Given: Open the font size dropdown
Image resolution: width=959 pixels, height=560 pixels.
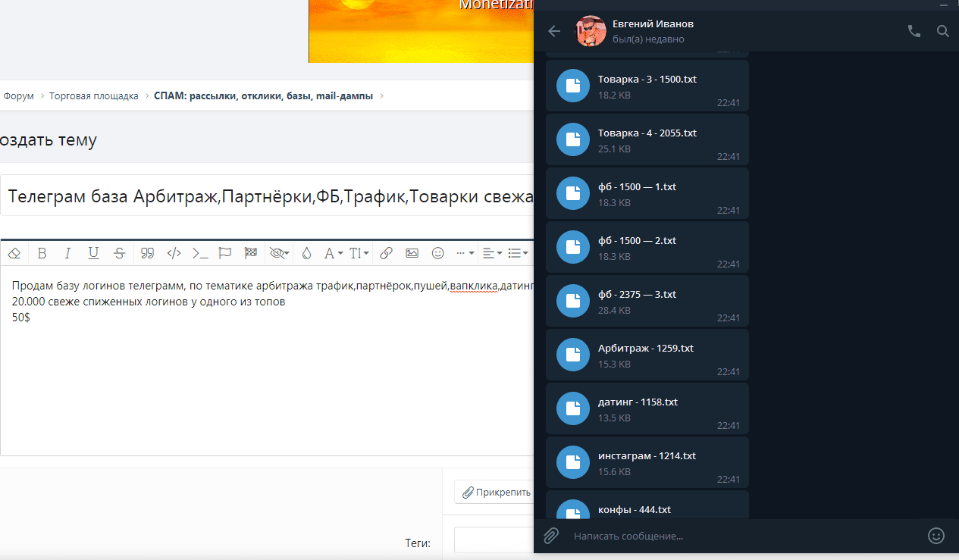Looking at the screenshot, I should (x=359, y=253).
